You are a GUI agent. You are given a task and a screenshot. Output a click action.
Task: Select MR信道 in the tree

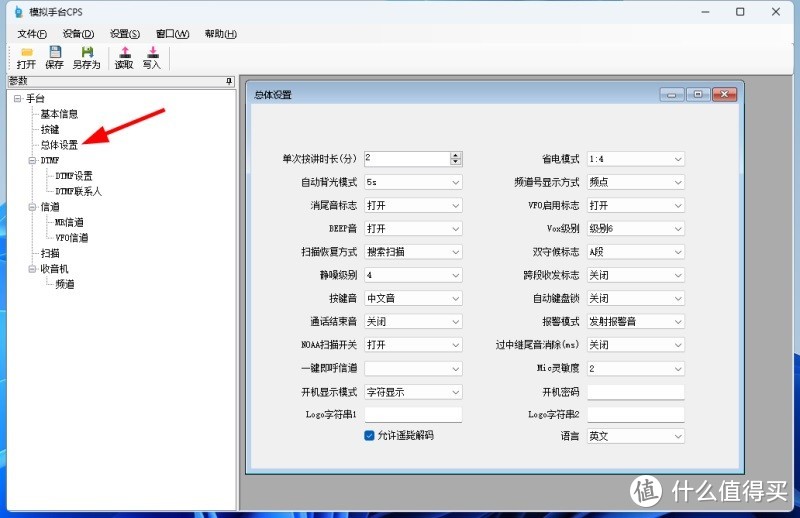tap(69, 222)
